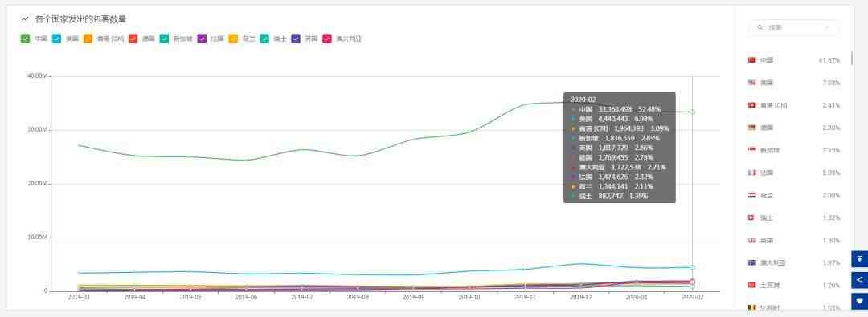Click the 40.00M y-axis label

coord(37,75)
